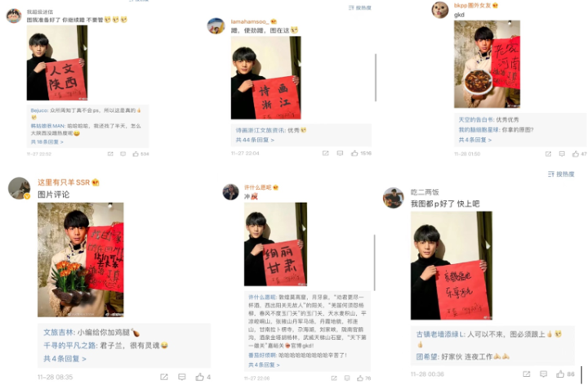The width and height of the screenshot is (588, 390).
Task: Open the 按热度 sort option at top
Action: [x=360, y=7]
